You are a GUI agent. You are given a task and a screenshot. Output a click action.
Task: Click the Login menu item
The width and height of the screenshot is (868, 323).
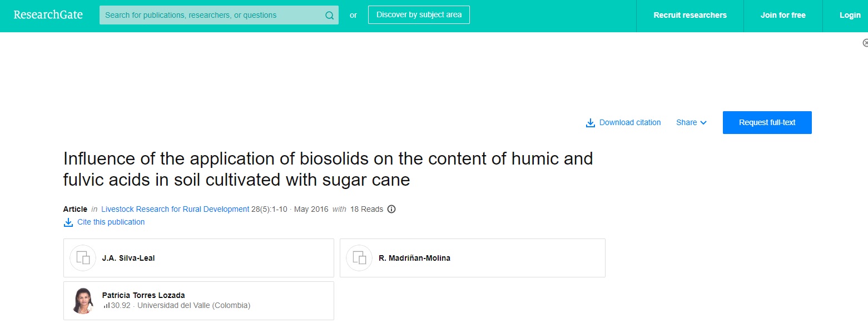(x=850, y=16)
